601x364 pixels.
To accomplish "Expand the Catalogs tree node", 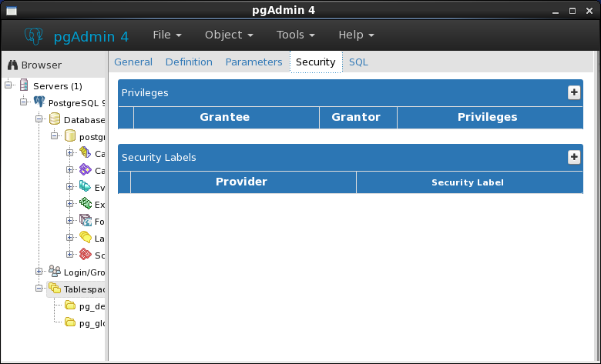I will click(69, 169).
